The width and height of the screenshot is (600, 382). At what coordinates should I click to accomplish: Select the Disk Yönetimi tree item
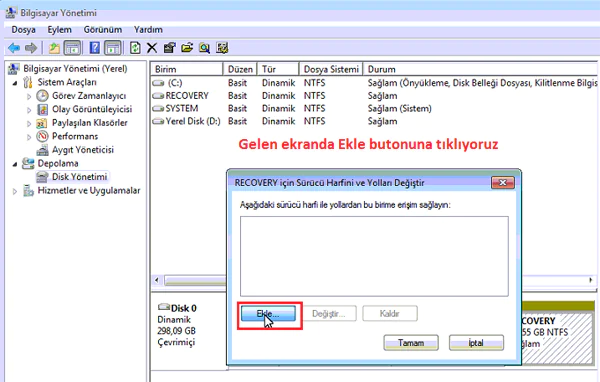tap(79, 177)
